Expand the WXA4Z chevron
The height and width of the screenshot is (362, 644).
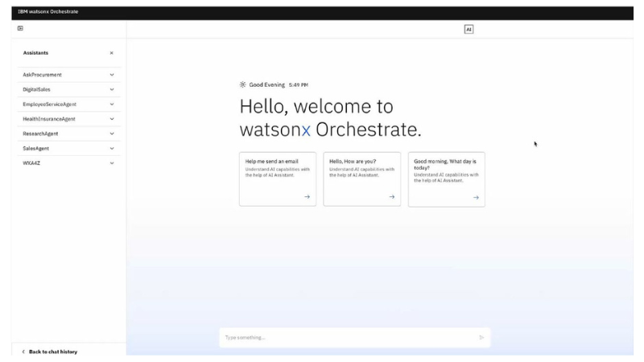tap(112, 163)
